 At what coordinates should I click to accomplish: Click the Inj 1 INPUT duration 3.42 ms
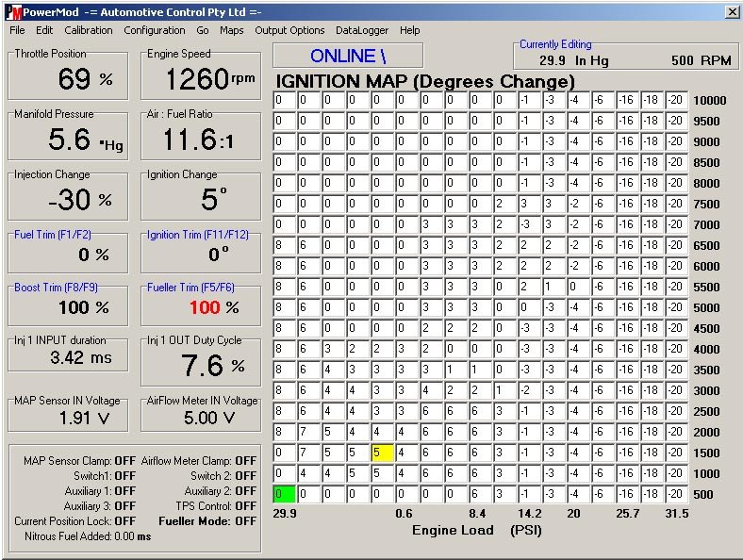tap(81, 357)
